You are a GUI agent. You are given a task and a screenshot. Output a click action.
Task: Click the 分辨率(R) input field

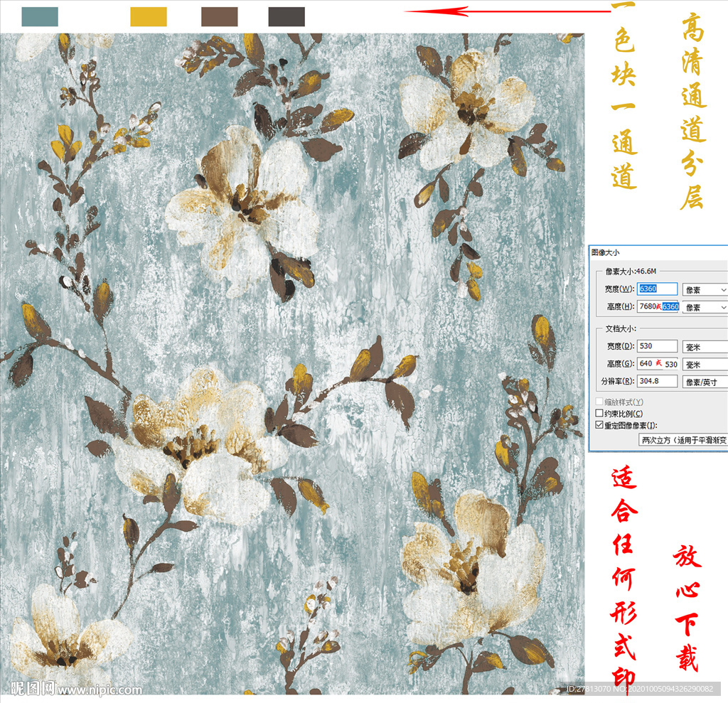point(657,381)
